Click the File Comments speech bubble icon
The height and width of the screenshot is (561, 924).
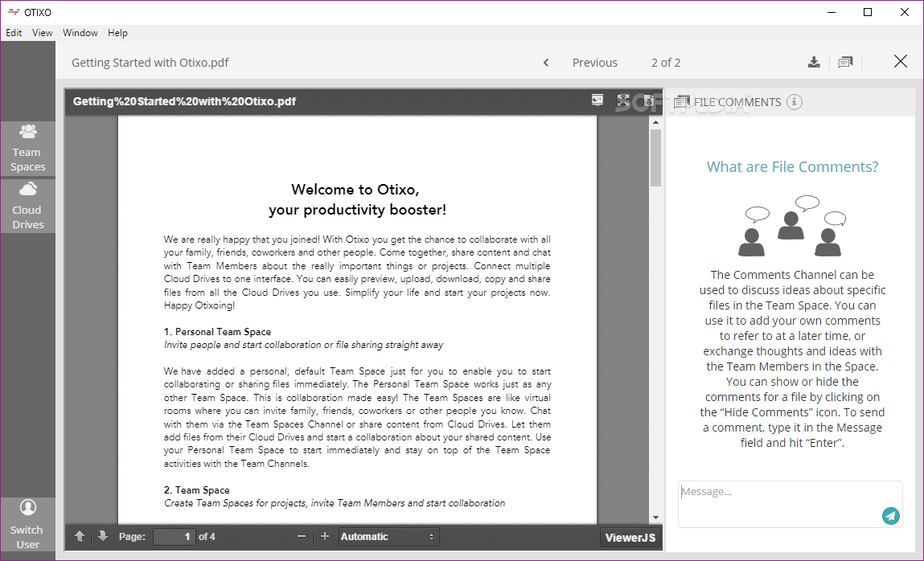[682, 102]
